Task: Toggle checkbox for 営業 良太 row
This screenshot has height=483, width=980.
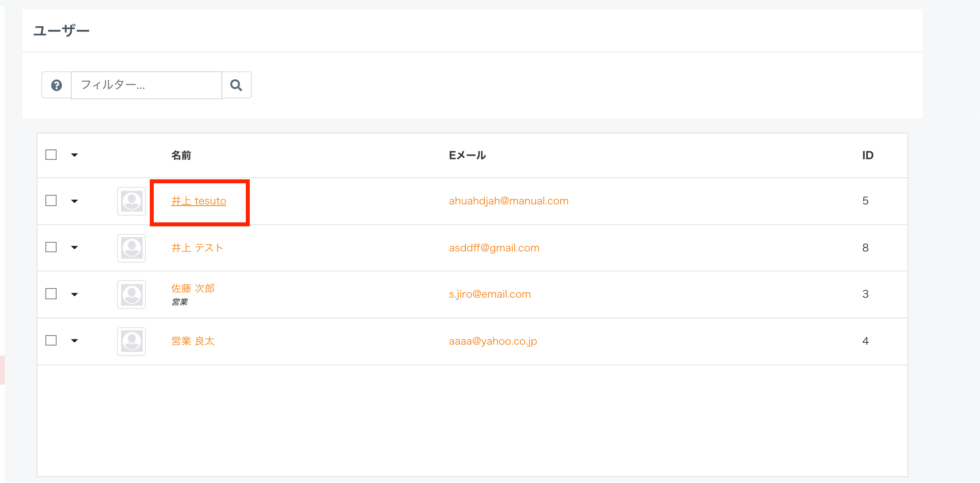Action: [x=51, y=340]
